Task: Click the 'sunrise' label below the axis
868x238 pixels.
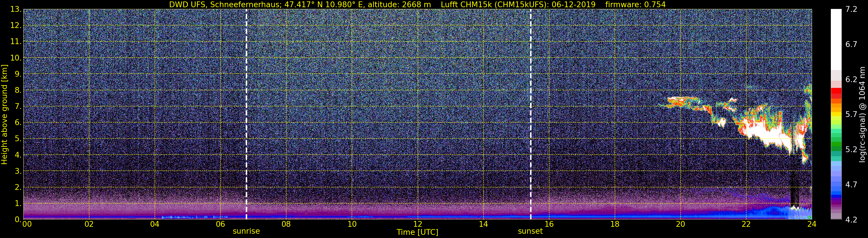Action: click(246, 231)
